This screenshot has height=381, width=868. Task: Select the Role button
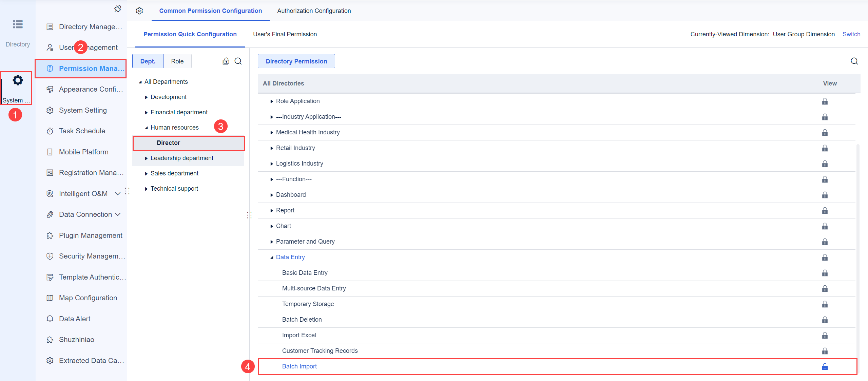click(x=177, y=61)
